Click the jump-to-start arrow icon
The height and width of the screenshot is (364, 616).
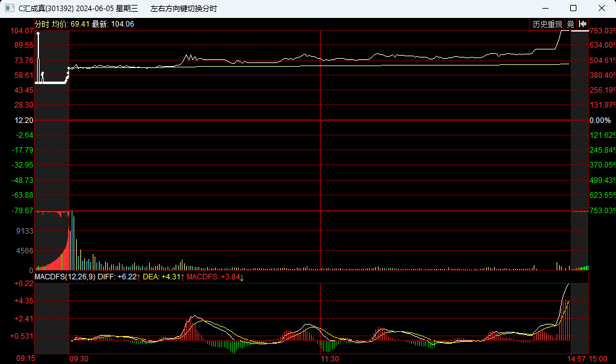pos(583,24)
